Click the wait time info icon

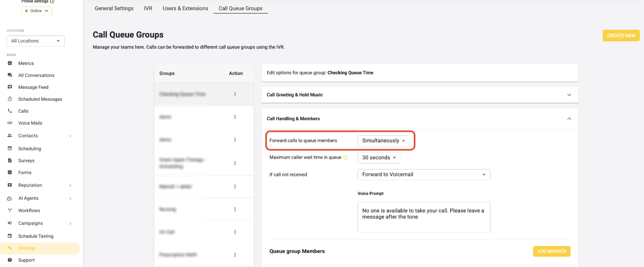(x=345, y=157)
